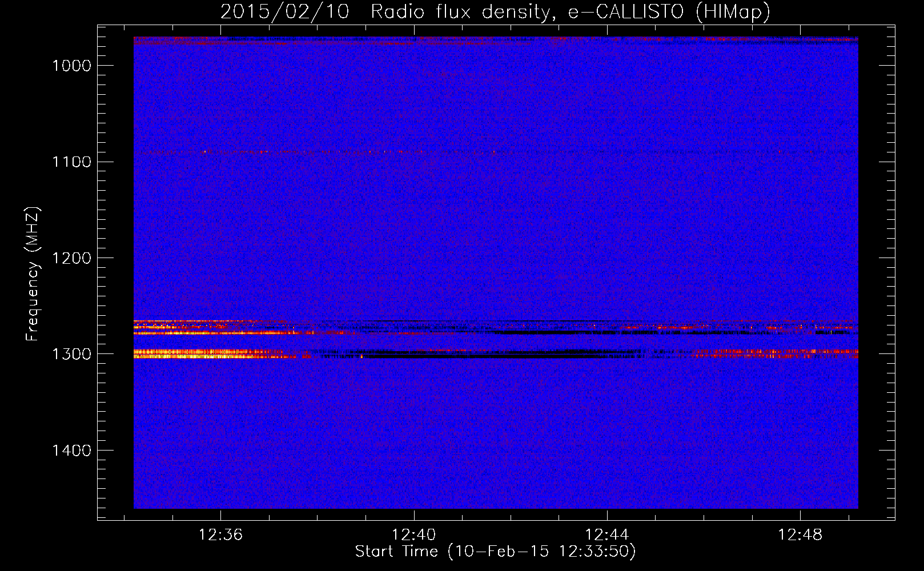Screen dimensions: 924x571
Task: Click the 1100 frequency tick label
Action: [71, 162]
